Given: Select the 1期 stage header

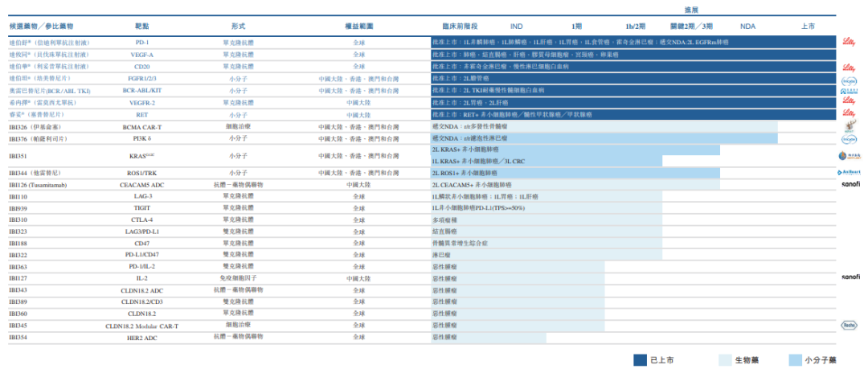Looking at the screenshot, I should pos(577,26).
